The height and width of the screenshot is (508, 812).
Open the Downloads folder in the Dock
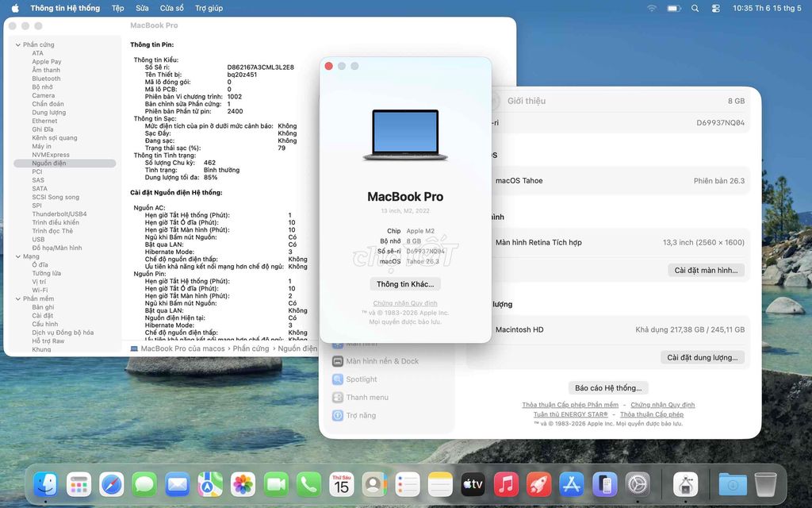(733, 485)
